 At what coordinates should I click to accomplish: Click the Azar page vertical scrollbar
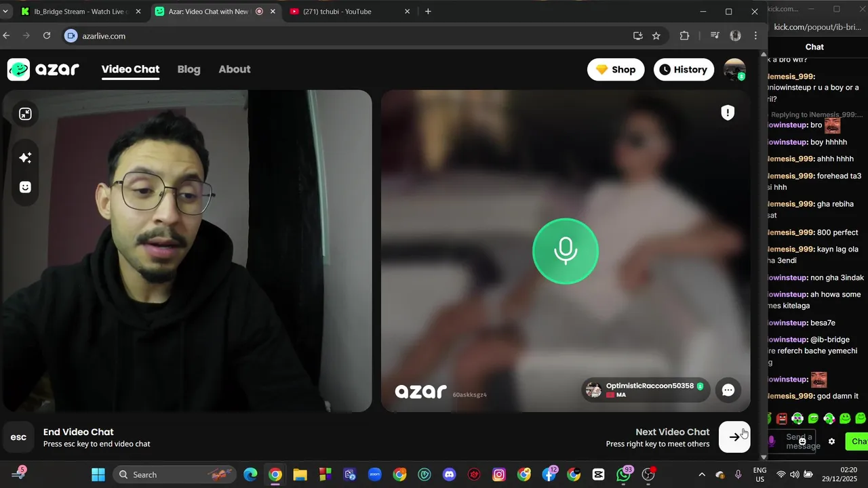(763, 256)
